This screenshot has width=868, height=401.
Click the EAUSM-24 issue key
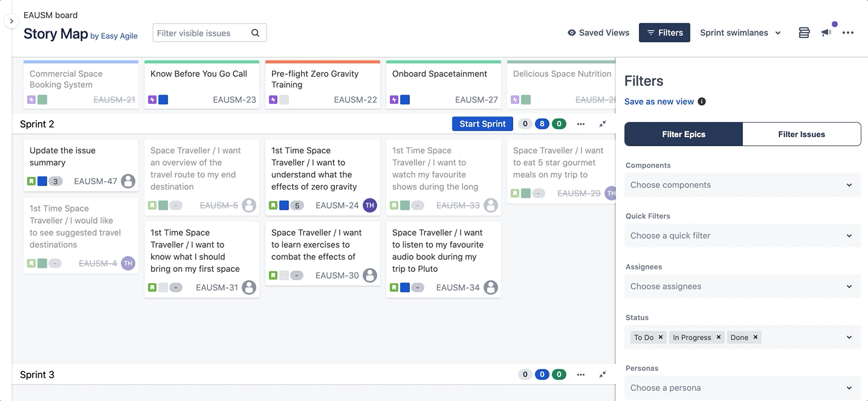coord(337,205)
